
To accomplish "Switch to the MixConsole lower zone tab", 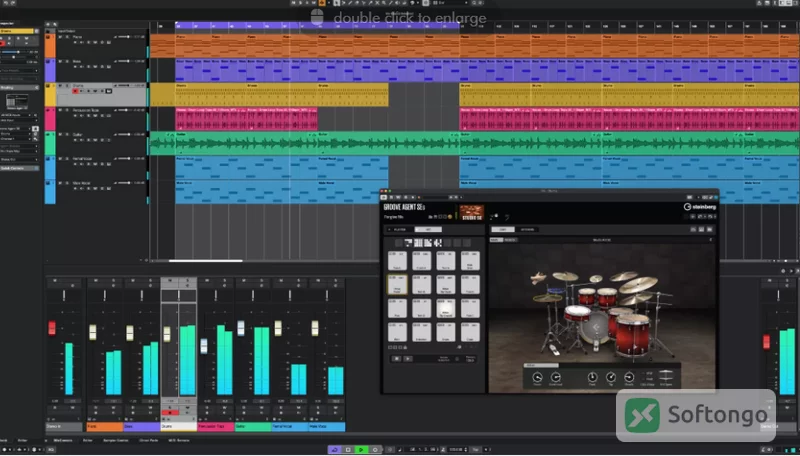I will 63,440.
